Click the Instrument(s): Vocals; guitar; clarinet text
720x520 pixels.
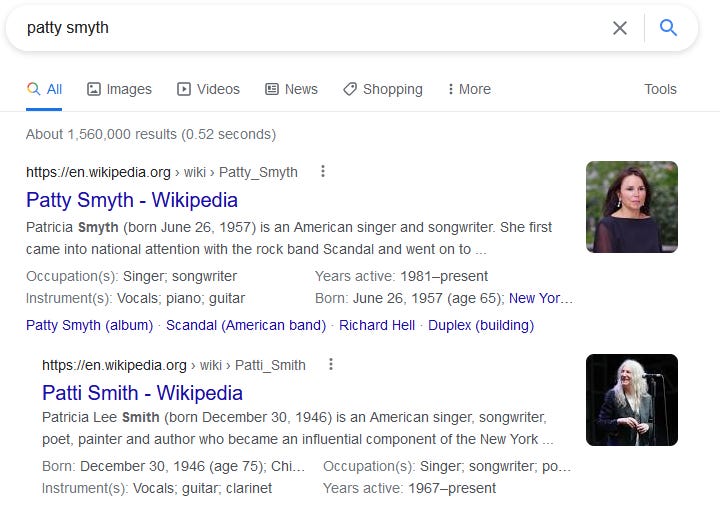click(157, 488)
